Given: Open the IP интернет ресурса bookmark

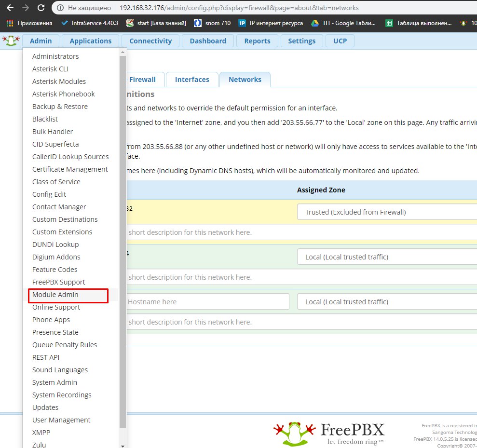Looking at the screenshot, I should click(271, 23).
